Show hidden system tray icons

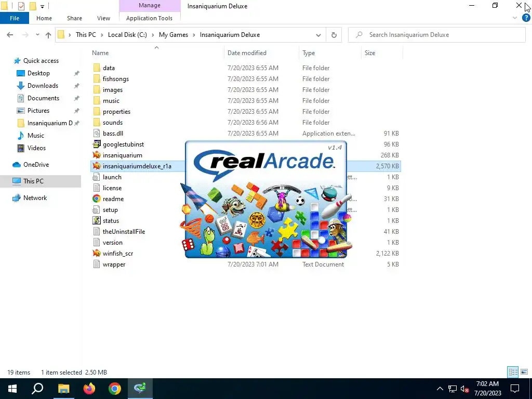(x=440, y=389)
